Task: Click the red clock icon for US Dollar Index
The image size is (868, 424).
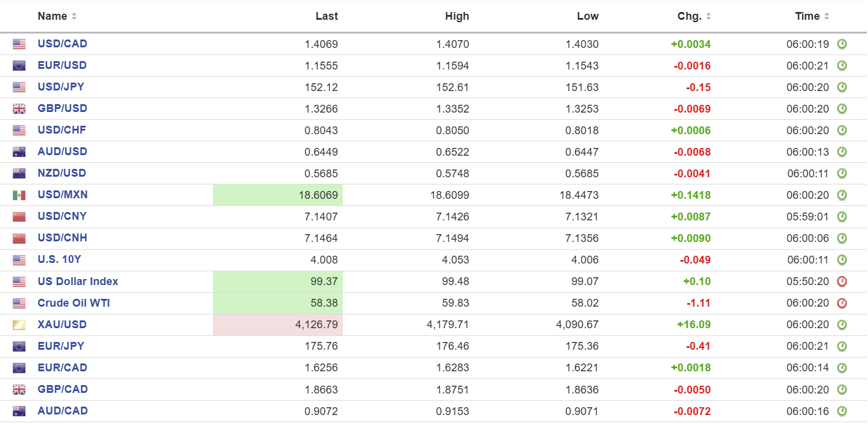Action: pyautogui.click(x=842, y=281)
